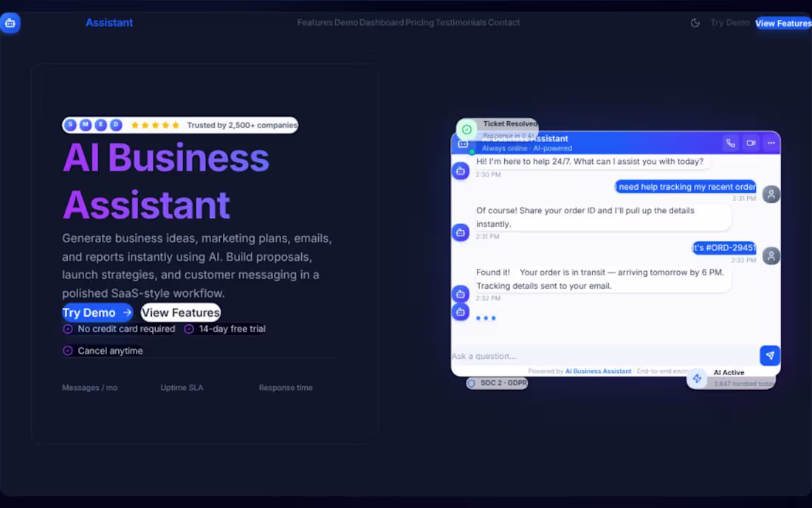This screenshot has width=812, height=508.
Task: Go to Demo nav link
Action: coord(346,23)
